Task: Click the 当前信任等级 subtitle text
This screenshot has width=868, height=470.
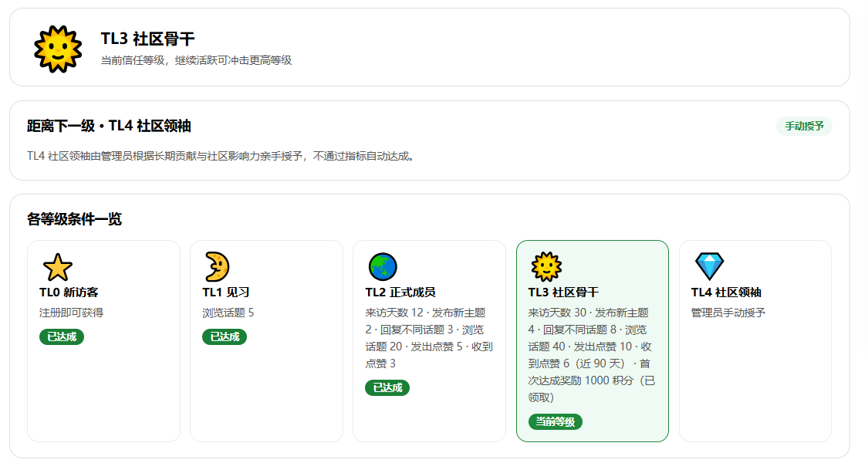Action: (196, 60)
